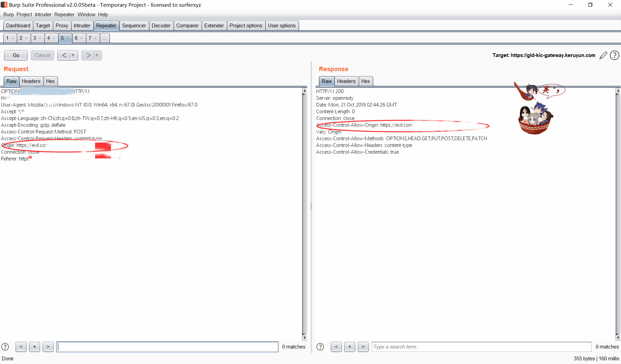Close Repeater tab 4

pos(54,38)
